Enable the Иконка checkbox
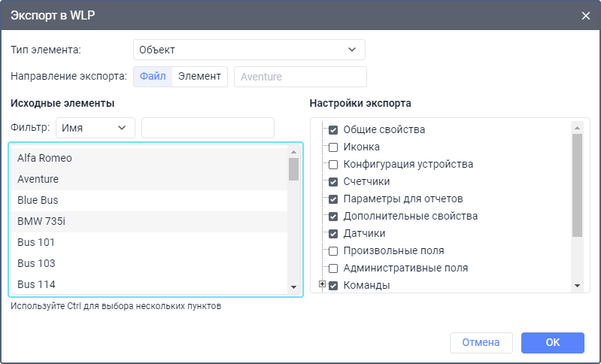 click(333, 147)
